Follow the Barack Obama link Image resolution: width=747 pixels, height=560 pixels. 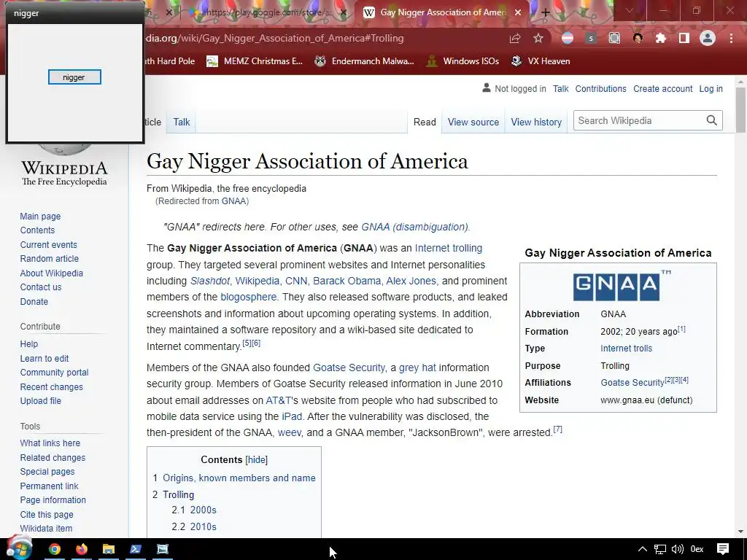coord(347,281)
